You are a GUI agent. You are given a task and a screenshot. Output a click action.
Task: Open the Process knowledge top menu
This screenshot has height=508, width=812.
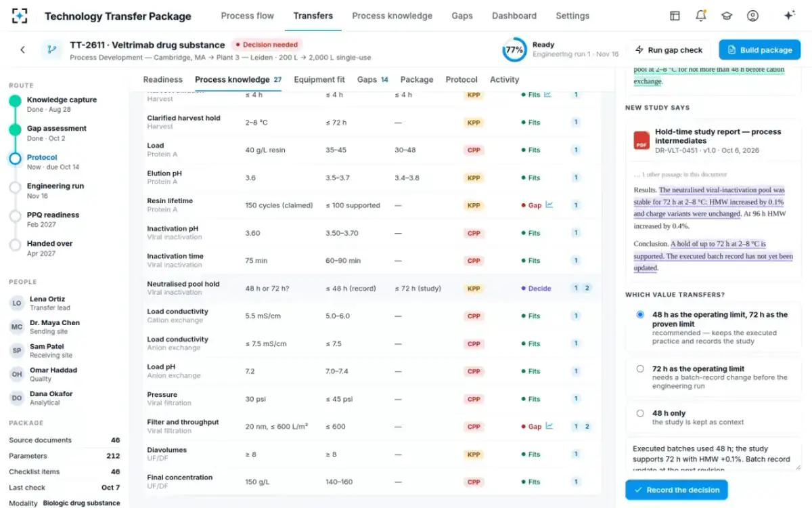392,16
